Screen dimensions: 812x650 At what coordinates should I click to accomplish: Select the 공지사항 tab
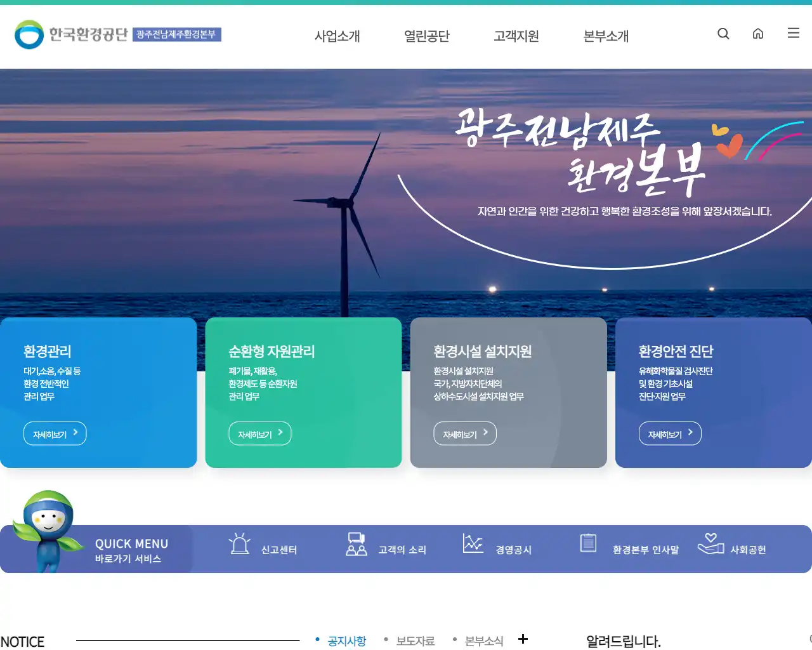tap(346, 640)
